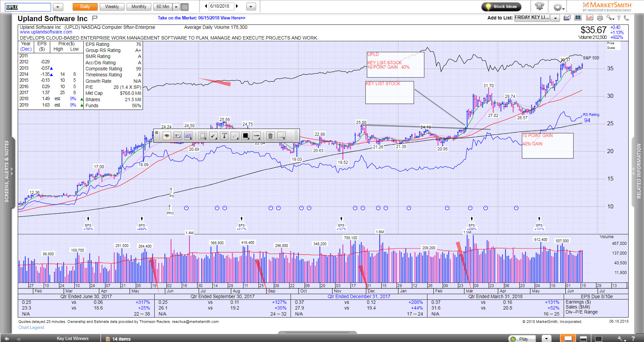Click the 6/18/2018 date field
The image size is (644, 342).
point(221,6)
